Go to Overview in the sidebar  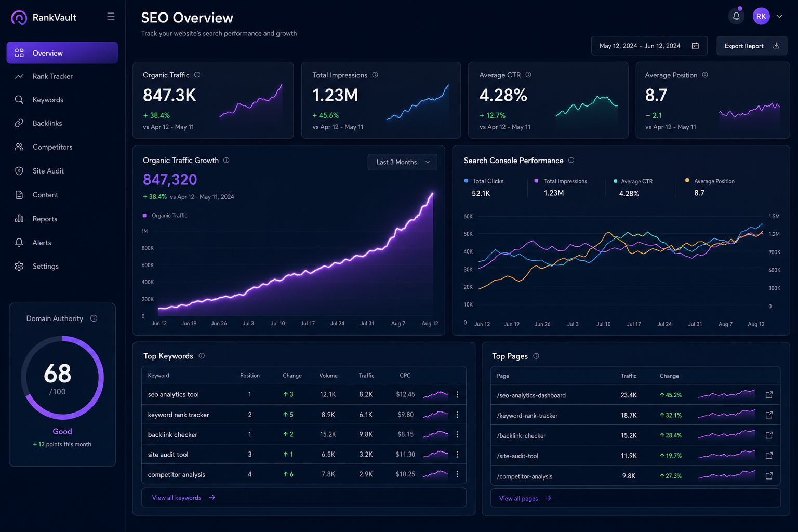[x=62, y=53]
